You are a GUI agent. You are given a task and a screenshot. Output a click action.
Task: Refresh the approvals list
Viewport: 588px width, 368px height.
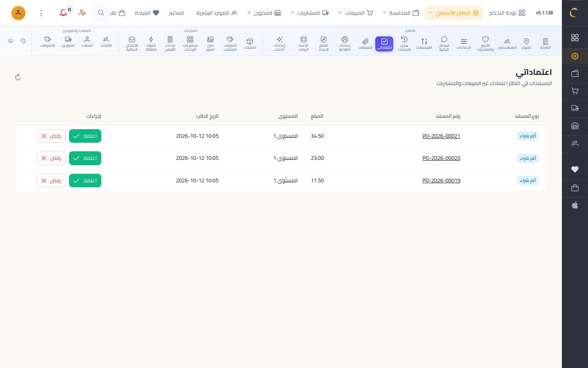point(18,77)
